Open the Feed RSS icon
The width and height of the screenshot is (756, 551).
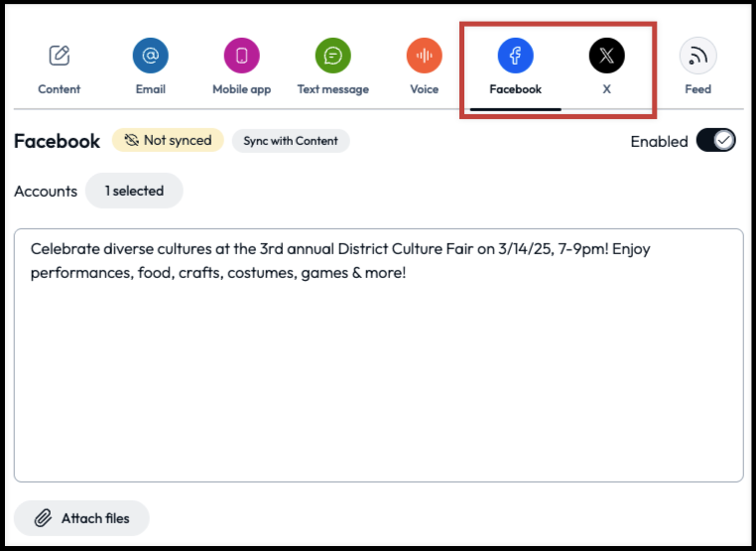click(x=697, y=56)
